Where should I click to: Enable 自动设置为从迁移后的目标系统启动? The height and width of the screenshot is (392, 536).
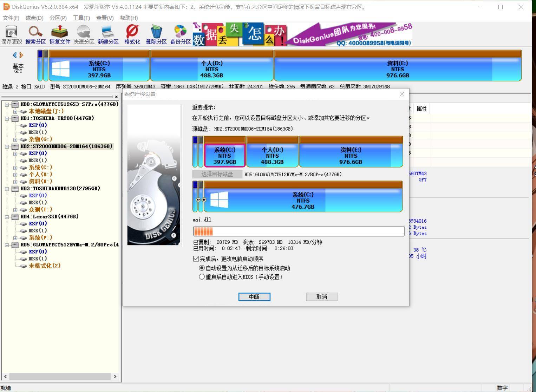[202, 268]
